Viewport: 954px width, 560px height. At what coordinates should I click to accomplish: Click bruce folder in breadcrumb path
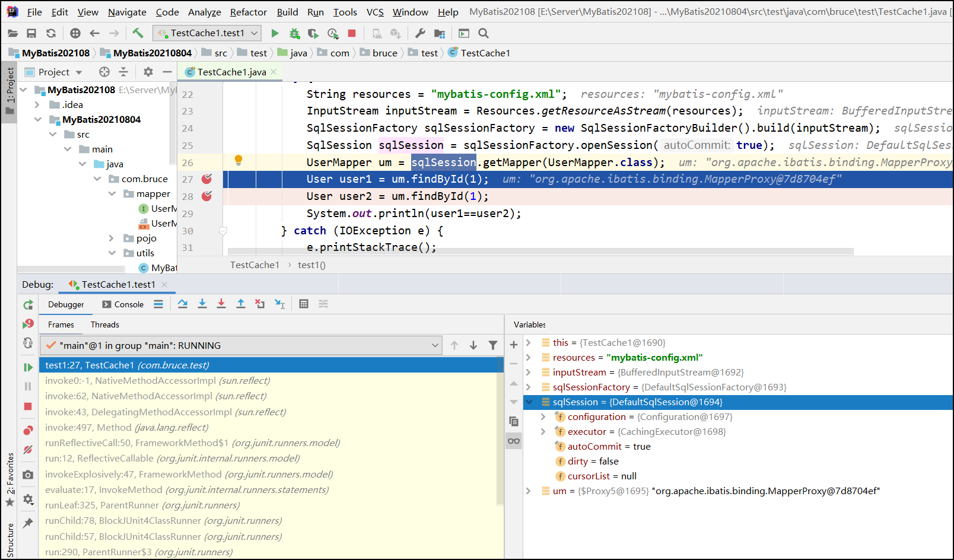pos(379,53)
